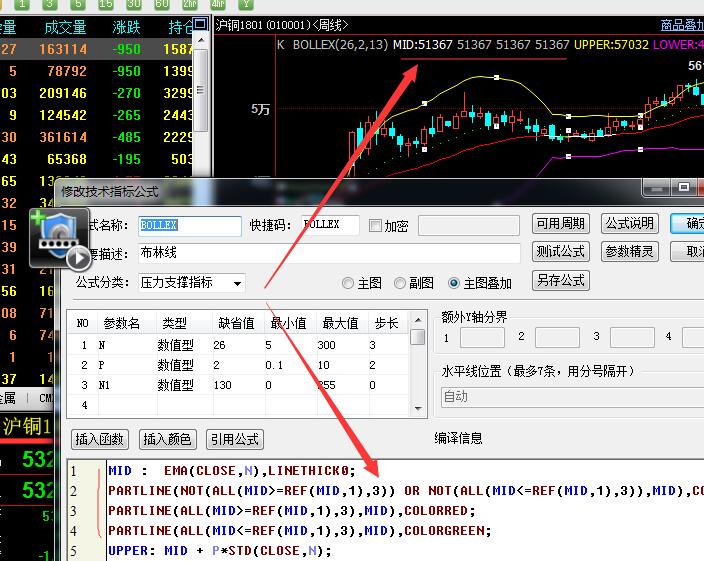
Task: Choose the 主图叠加 radio option
Action: tap(454, 283)
